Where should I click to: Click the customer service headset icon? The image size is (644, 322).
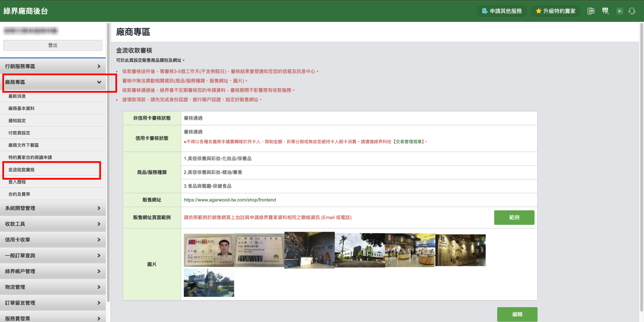click(x=632, y=11)
